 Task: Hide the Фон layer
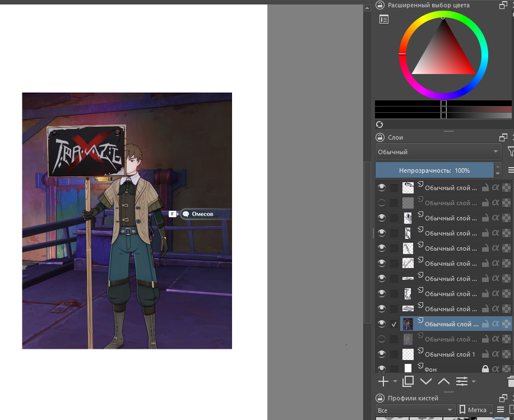tap(382, 368)
